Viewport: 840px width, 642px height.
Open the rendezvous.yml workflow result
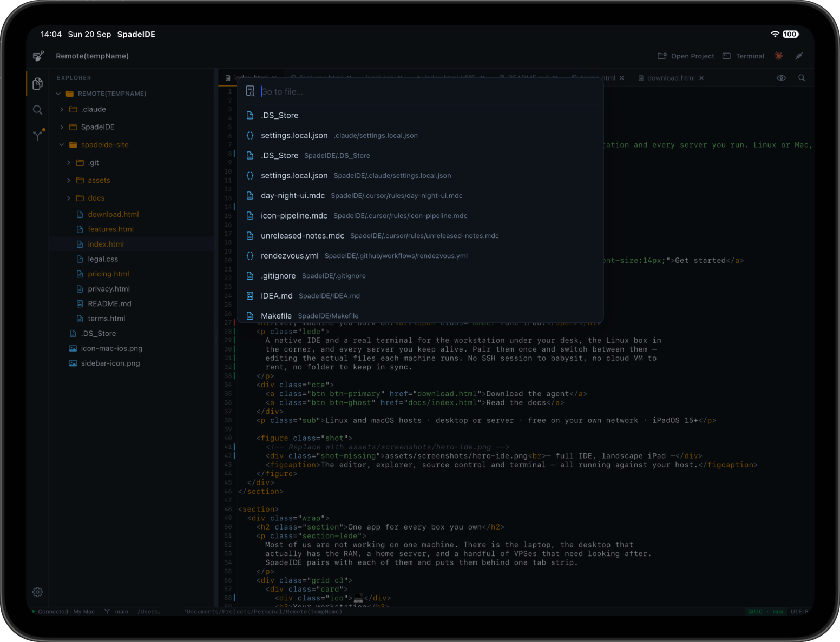[x=420, y=255]
